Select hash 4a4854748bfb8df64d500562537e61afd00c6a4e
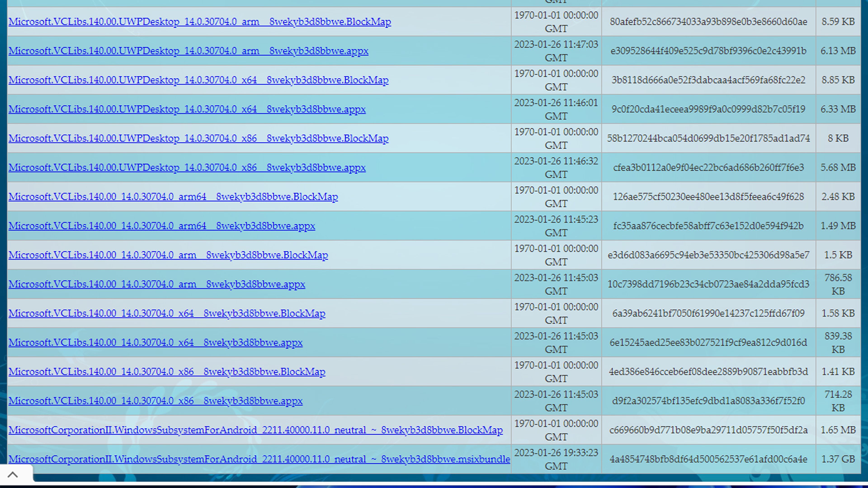This screenshot has width=868, height=488. click(x=708, y=459)
